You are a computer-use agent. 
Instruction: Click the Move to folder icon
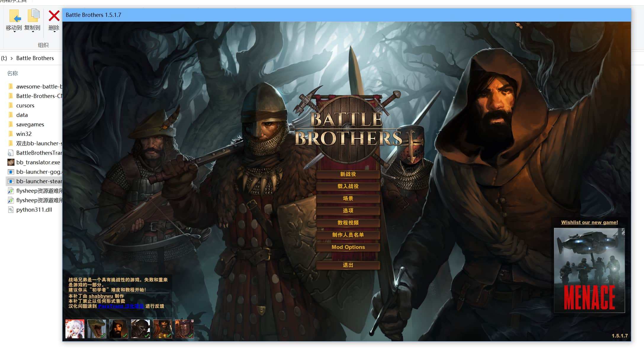pyautogui.click(x=15, y=16)
